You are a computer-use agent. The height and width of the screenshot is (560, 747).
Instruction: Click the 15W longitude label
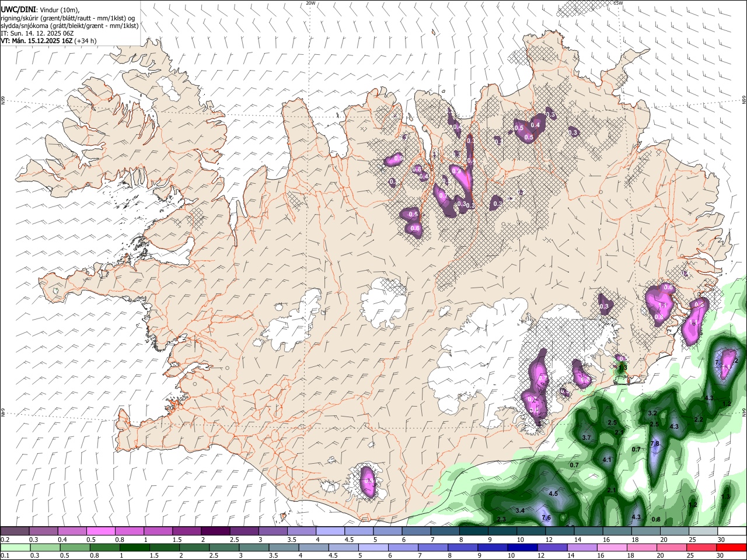[x=618, y=3]
